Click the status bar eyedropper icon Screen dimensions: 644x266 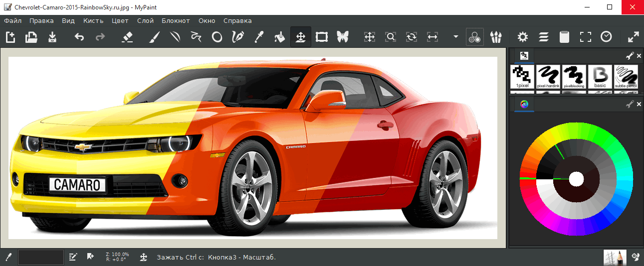(x=8, y=257)
